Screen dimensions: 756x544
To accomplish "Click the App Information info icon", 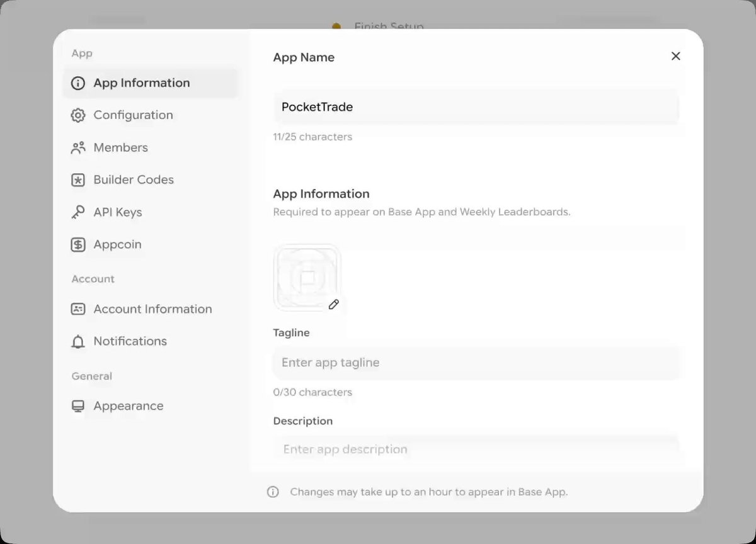I will (x=78, y=83).
